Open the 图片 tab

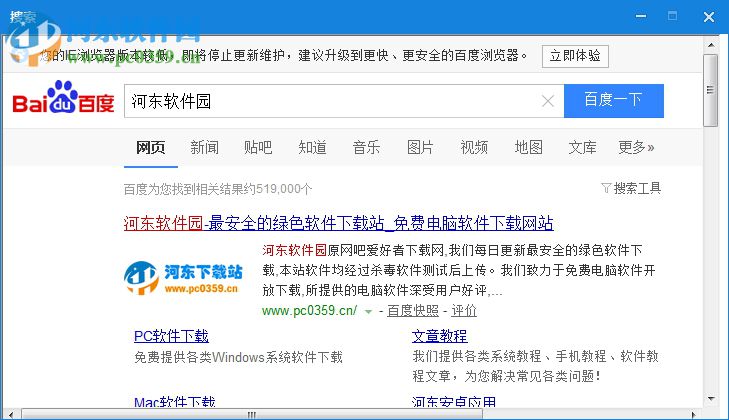tap(420, 148)
